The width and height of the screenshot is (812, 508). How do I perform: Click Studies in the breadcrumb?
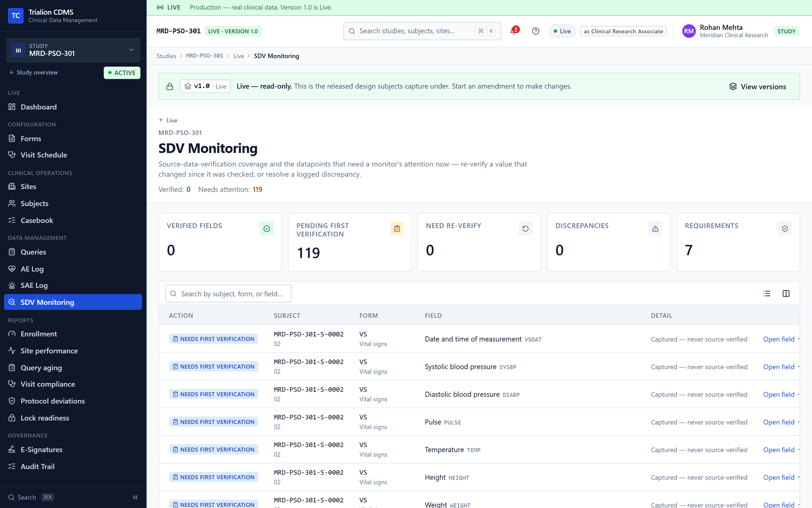(x=166, y=56)
